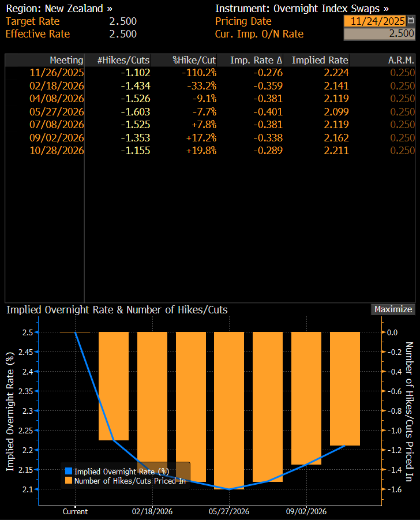Expand the Region: New Zealand selector
The width and height of the screenshot is (420, 520).
(59, 9)
